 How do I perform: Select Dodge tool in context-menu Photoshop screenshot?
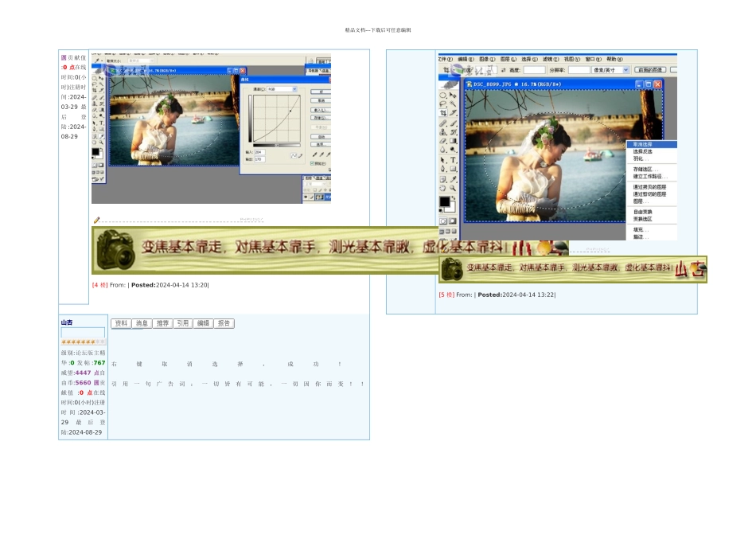click(453, 150)
